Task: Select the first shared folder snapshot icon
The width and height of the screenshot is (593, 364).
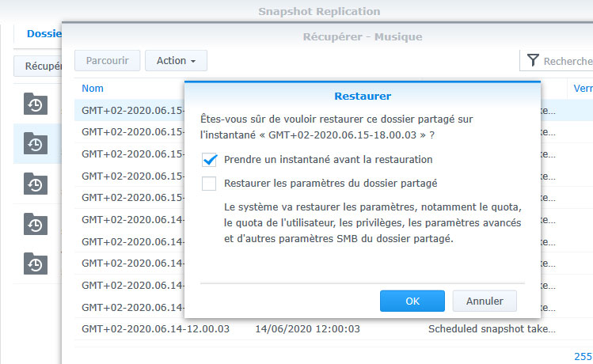Action: pyautogui.click(x=36, y=104)
